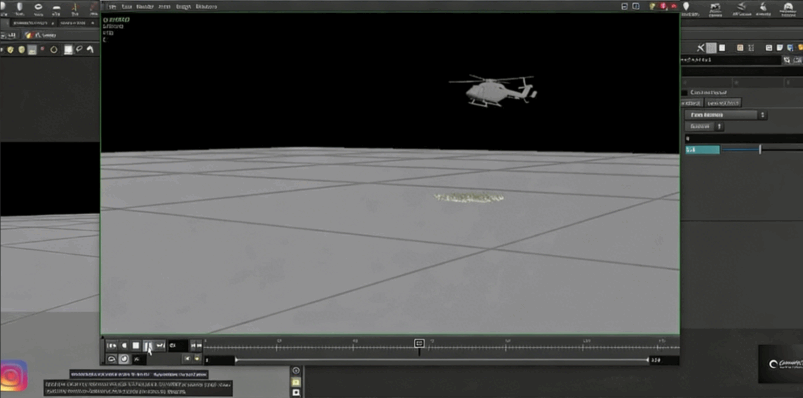Click the range start frame field
The height and width of the screenshot is (398, 803).
point(219,360)
